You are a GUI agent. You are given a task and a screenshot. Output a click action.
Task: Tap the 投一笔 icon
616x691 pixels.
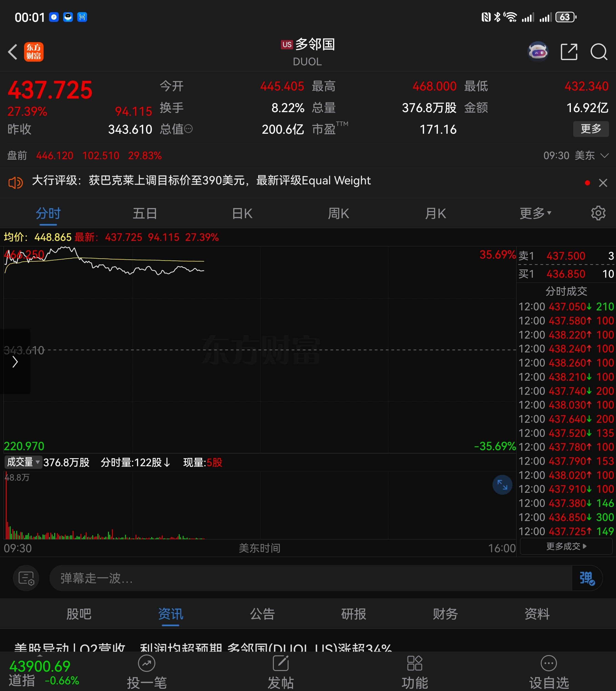(x=147, y=672)
